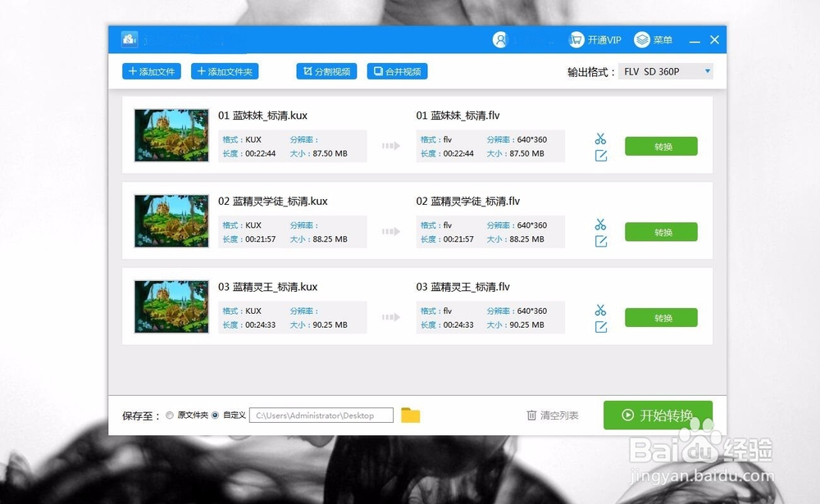The width and height of the screenshot is (820, 504).
Task: Click 添加文件 to add files
Action: 151,70
